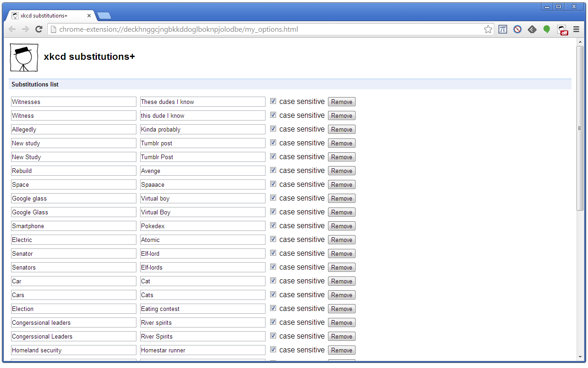This screenshot has width=588, height=368.
Task: Close the xkcd substitutions+ tab
Action: point(89,16)
